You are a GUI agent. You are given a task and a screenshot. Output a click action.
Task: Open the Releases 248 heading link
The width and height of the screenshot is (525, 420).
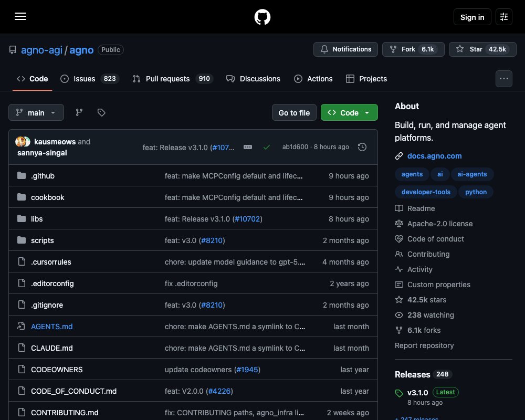coord(423,374)
